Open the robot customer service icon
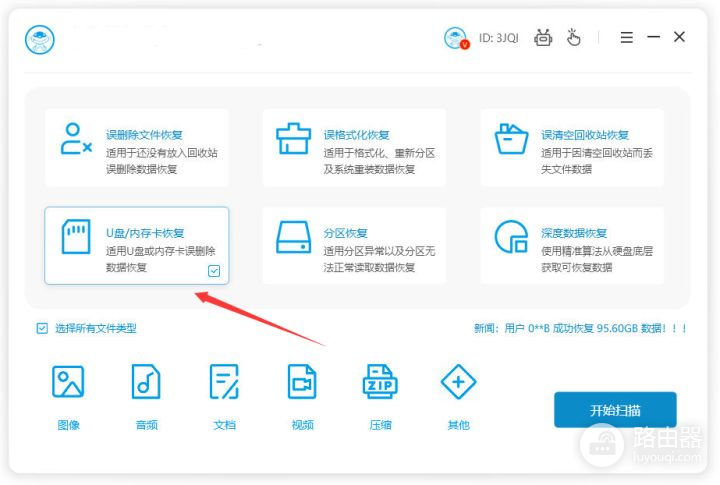This screenshot has width=720, height=485. [543, 38]
